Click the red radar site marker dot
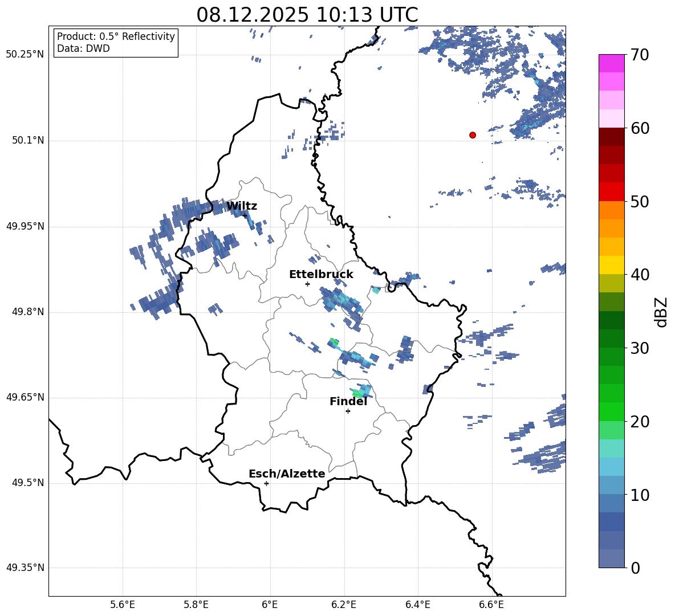This screenshot has width=675, height=616. 473,135
